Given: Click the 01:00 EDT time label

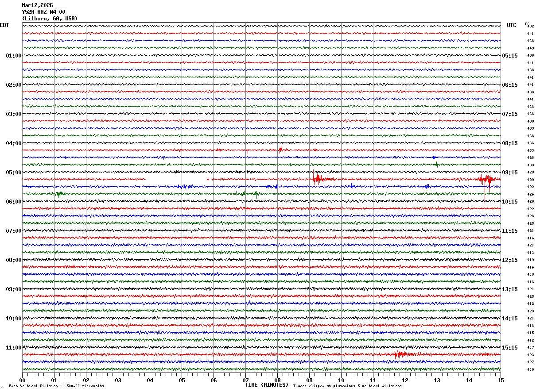Looking at the screenshot, I should coord(13,56).
